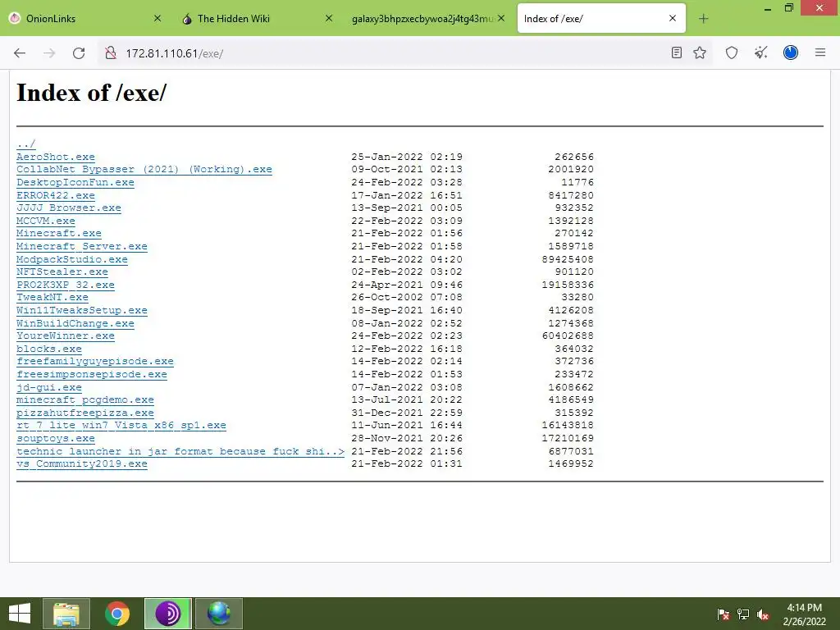Click the souptoys.exe link

click(56, 438)
